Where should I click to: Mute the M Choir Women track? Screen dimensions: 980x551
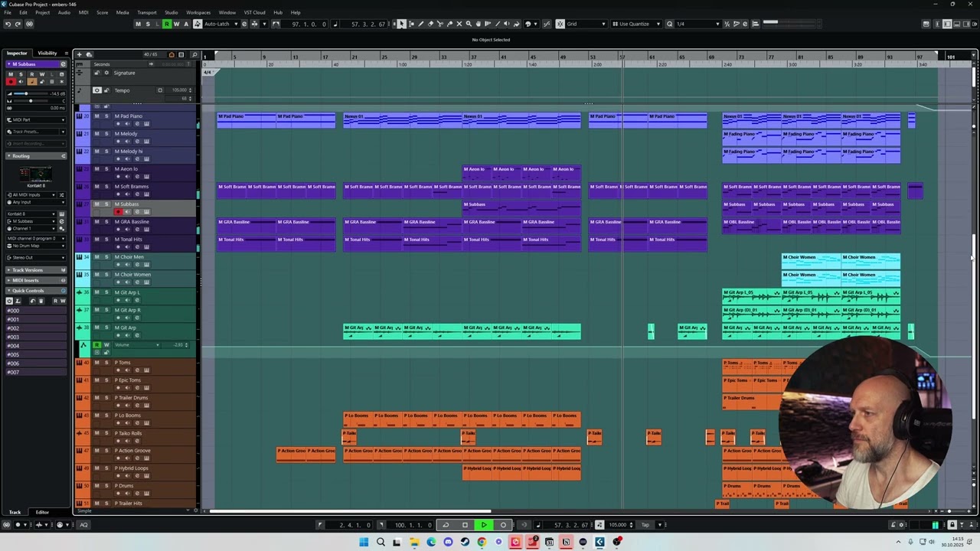coord(96,275)
